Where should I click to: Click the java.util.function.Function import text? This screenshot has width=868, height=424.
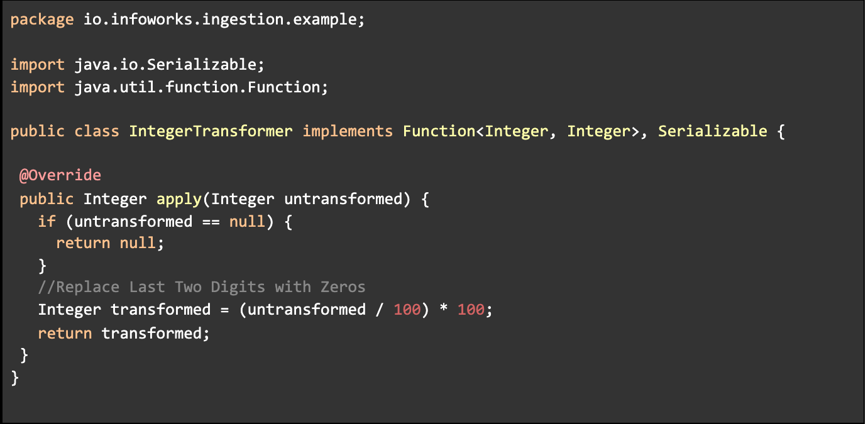click(x=197, y=87)
